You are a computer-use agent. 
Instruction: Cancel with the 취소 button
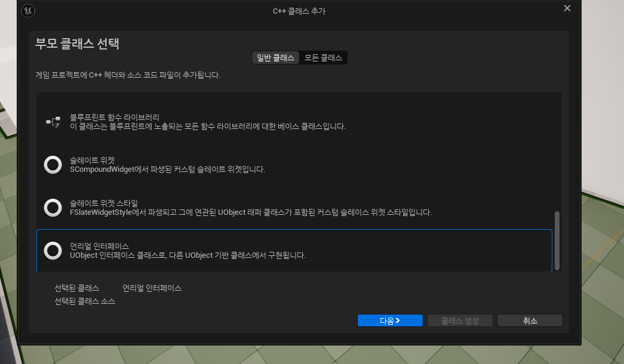[530, 320]
